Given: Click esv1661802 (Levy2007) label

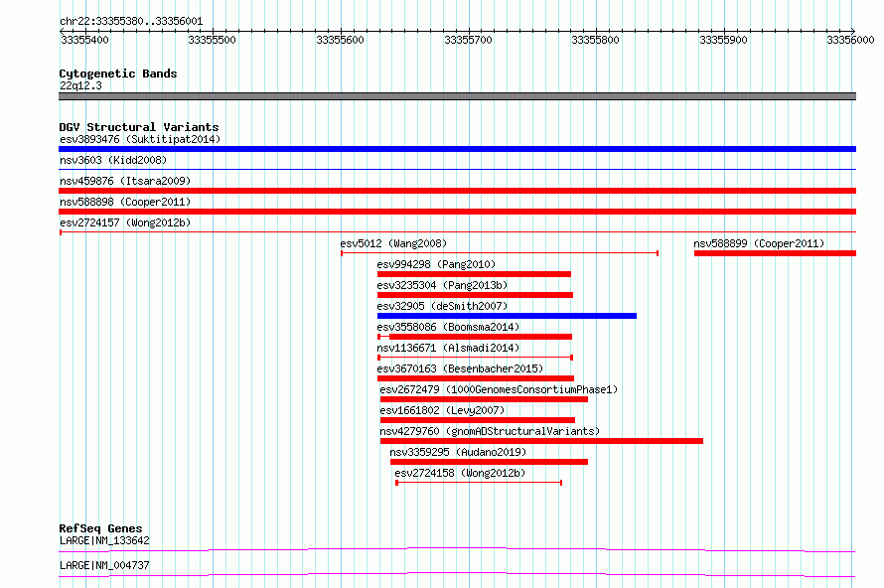Looking at the screenshot, I should [x=442, y=410].
